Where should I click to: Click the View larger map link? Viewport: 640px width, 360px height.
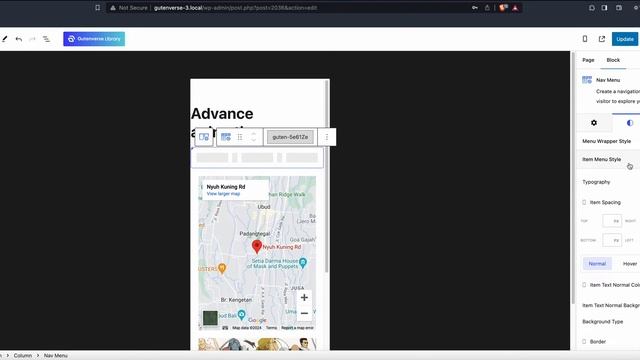223,194
